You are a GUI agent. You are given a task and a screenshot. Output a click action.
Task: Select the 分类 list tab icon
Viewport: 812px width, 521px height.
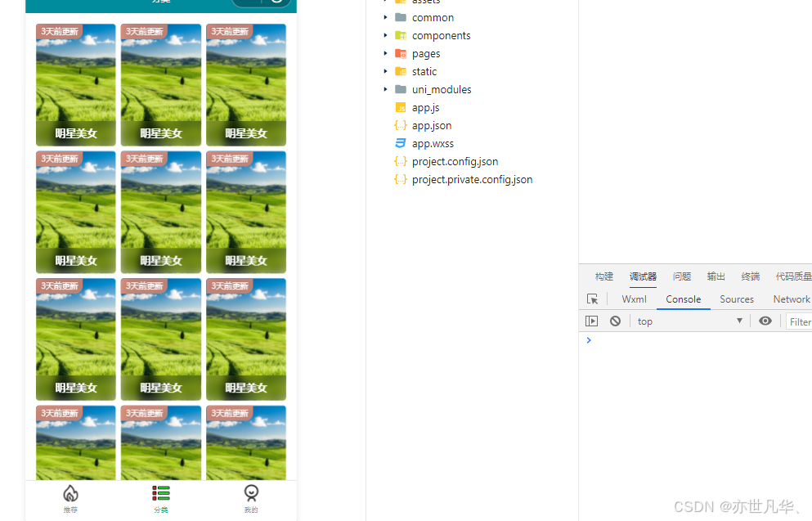161,493
